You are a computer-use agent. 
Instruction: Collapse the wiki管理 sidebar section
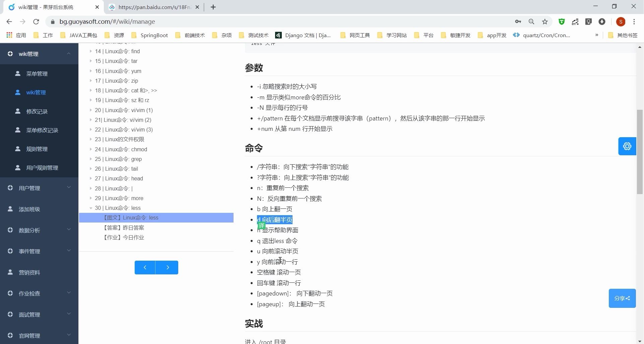39,54
